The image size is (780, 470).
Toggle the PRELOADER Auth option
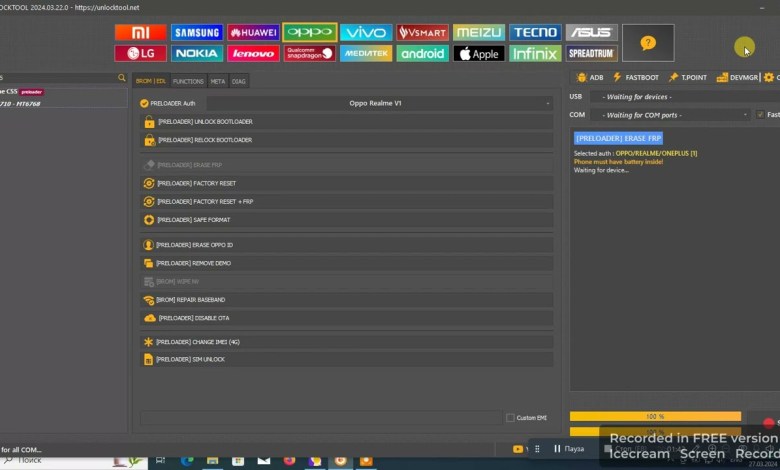(145, 102)
